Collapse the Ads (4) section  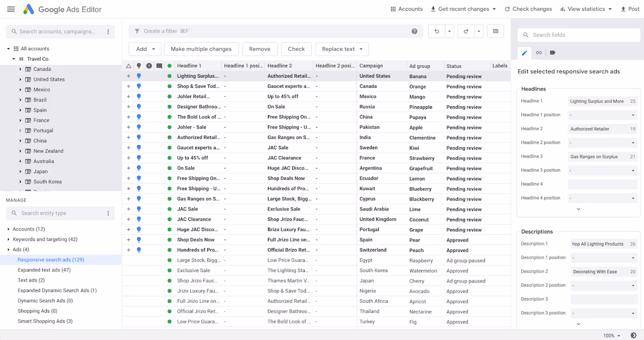coord(8,249)
